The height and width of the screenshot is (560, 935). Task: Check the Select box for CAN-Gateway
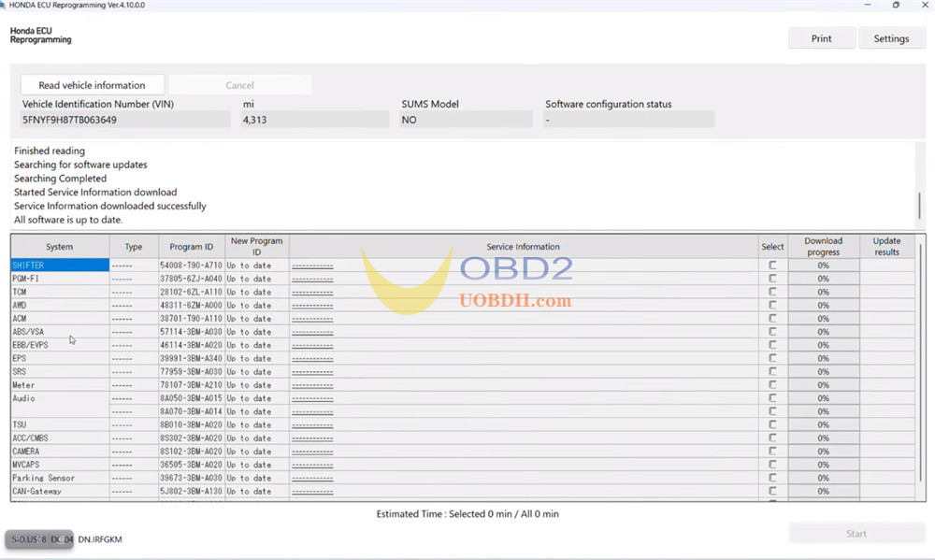772,491
